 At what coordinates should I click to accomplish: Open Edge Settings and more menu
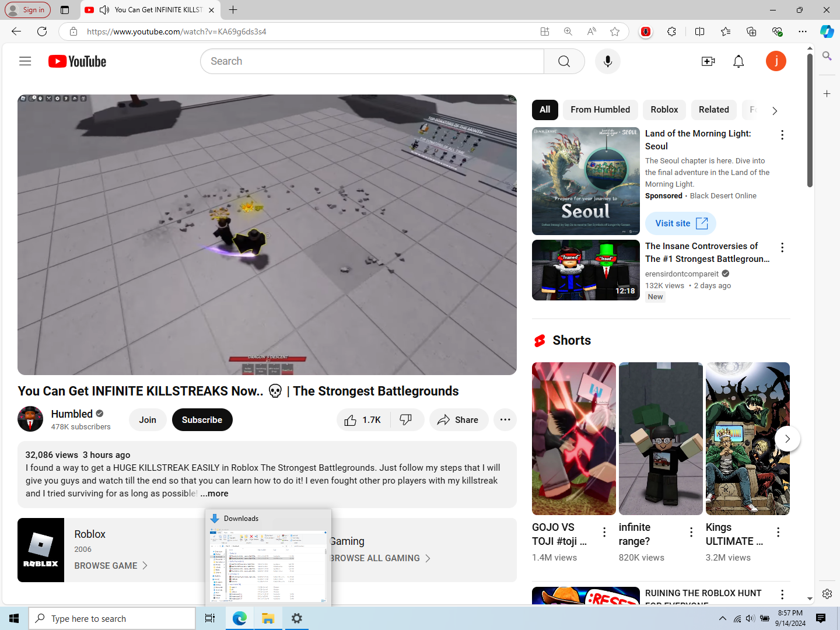(803, 32)
